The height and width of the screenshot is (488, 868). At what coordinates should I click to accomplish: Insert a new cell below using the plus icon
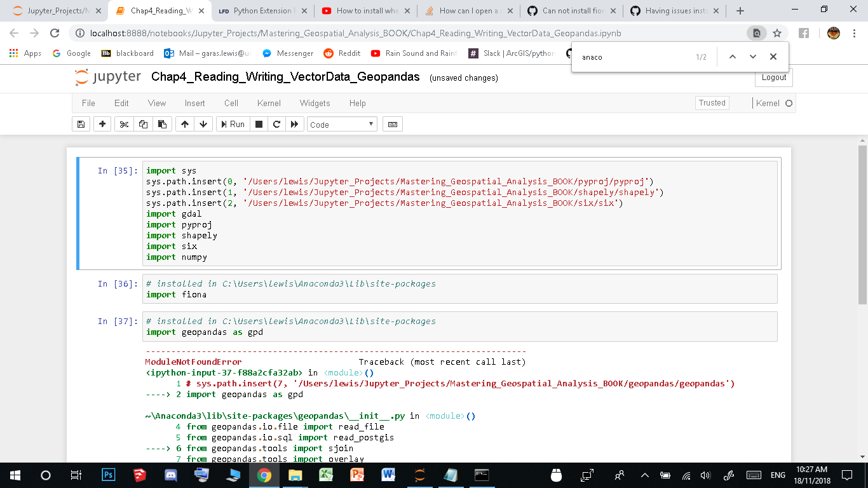pyautogui.click(x=102, y=124)
